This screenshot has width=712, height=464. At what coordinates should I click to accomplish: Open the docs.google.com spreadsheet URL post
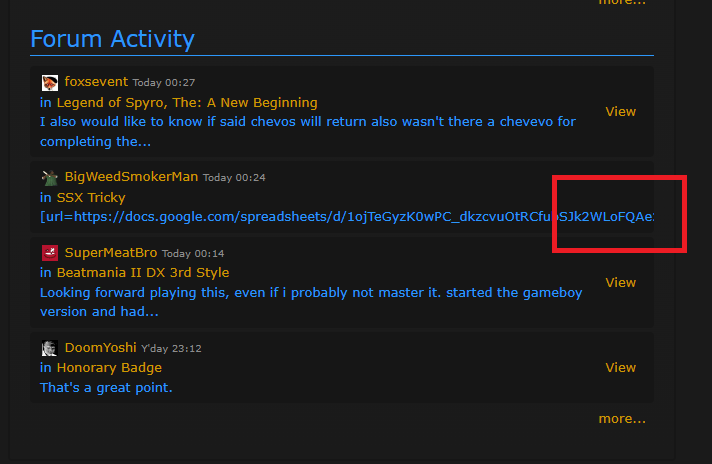(347, 217)
